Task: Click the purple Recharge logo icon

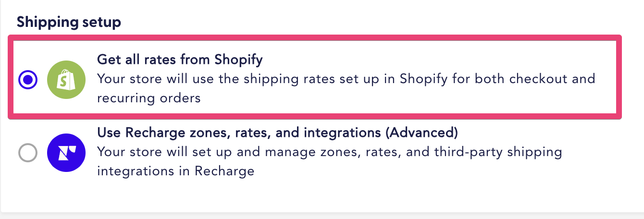Action: click(x=66, y=153)
